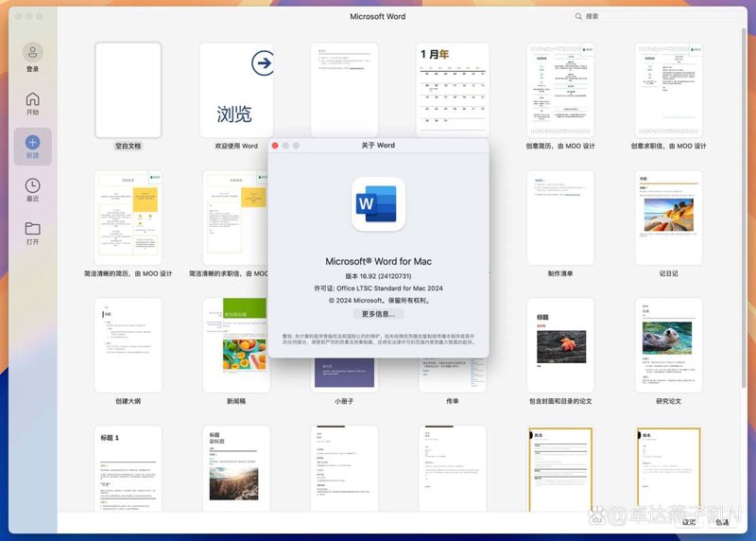Close the 关于 Word dialog

275,146
